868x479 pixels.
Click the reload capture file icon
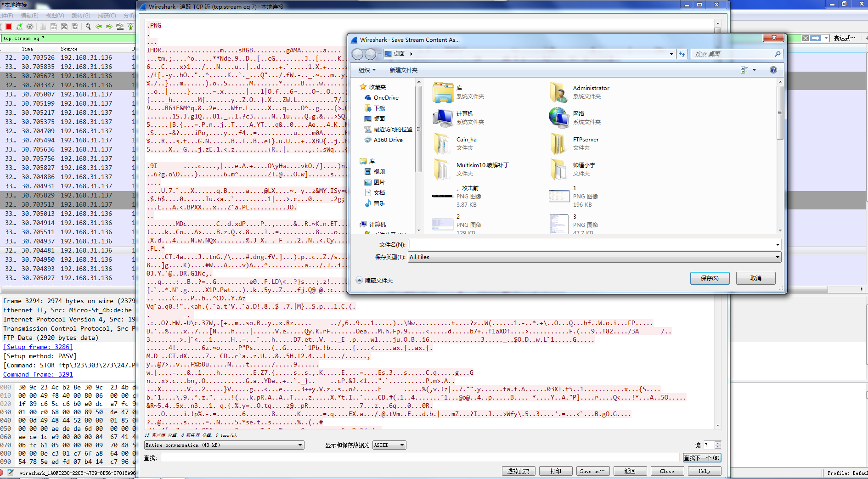tap(75, 27)
